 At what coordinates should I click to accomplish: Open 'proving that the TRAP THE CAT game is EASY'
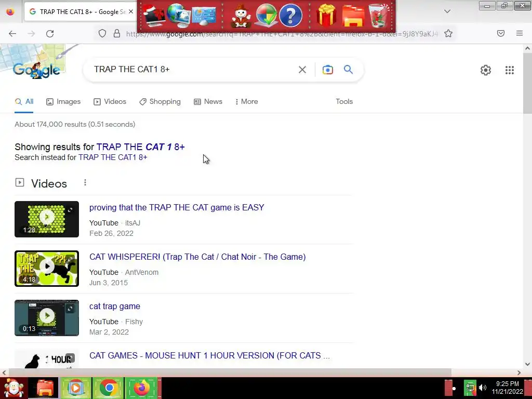coord(177,207)
